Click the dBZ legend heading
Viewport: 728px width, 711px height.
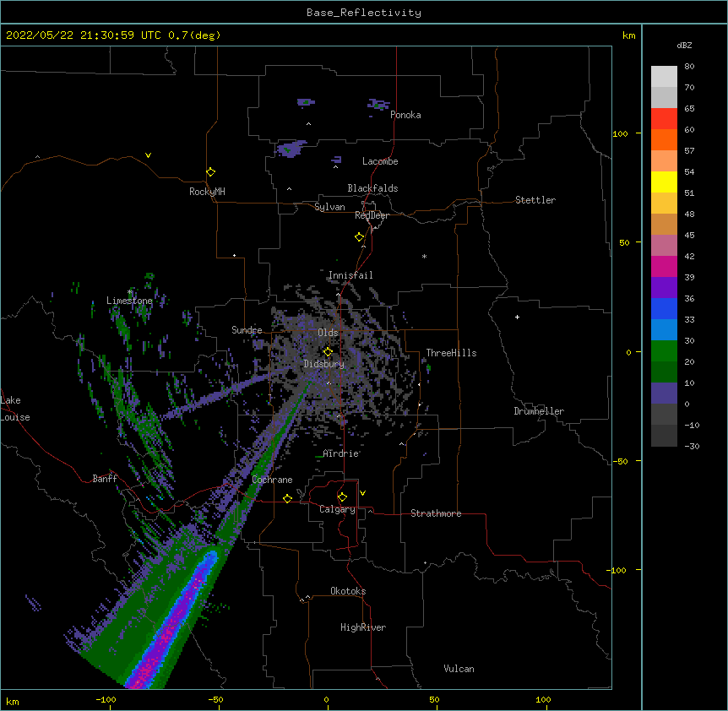[684, 46]
